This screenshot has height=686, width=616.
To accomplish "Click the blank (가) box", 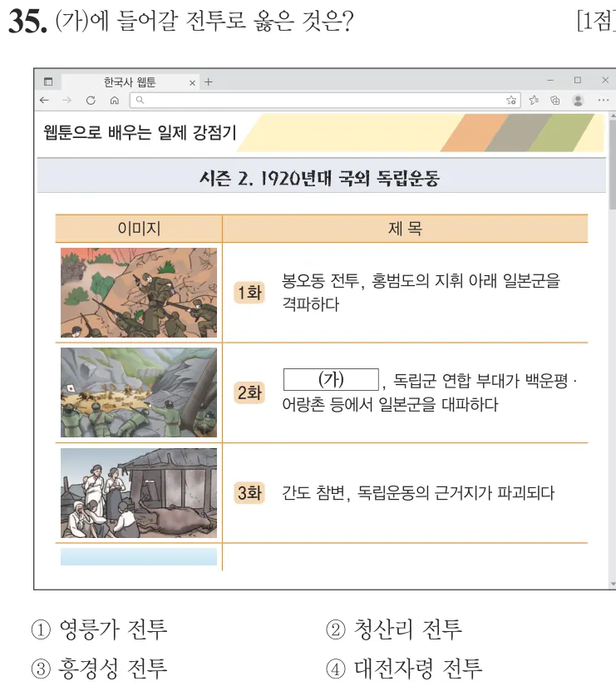I will (x=331, y=379).
